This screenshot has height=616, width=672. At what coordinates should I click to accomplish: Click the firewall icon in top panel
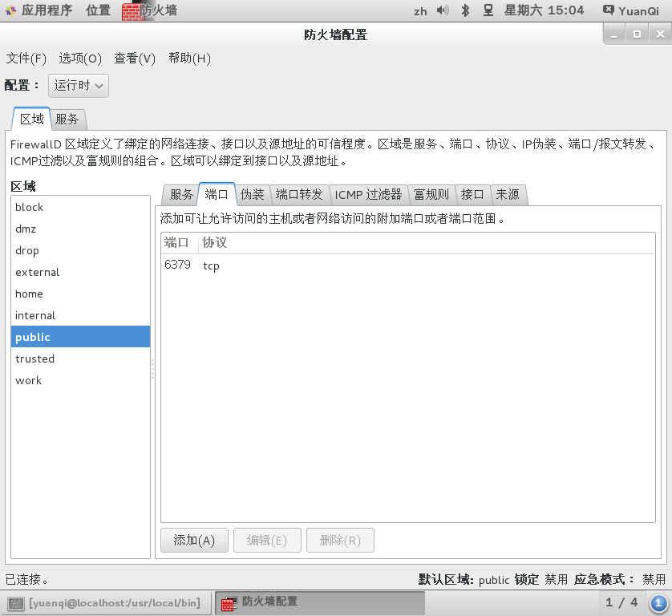[133, 10]
